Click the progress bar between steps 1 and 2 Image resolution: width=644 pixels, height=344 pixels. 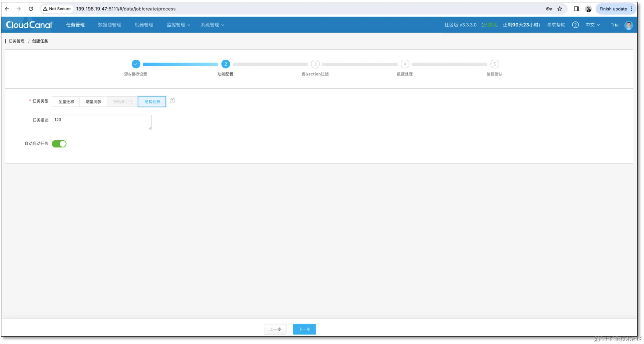tap(180, 64)
